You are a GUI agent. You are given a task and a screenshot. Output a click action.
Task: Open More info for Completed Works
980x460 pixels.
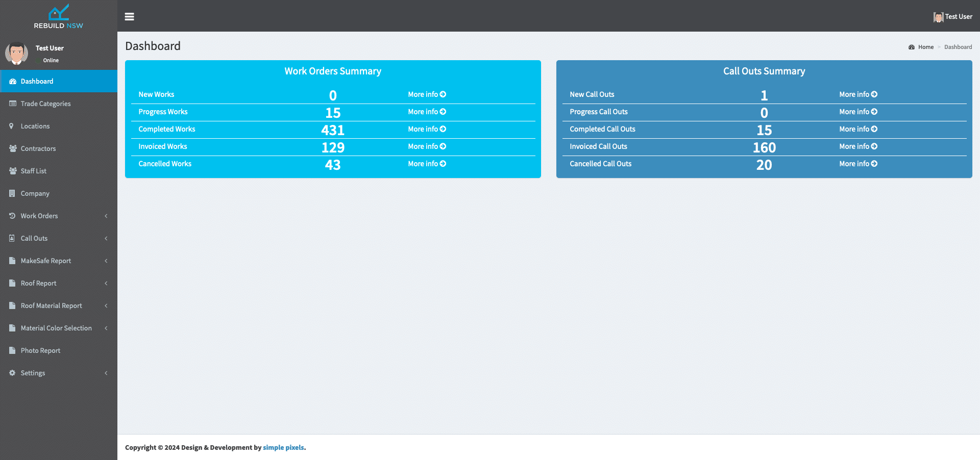point(427,129)
